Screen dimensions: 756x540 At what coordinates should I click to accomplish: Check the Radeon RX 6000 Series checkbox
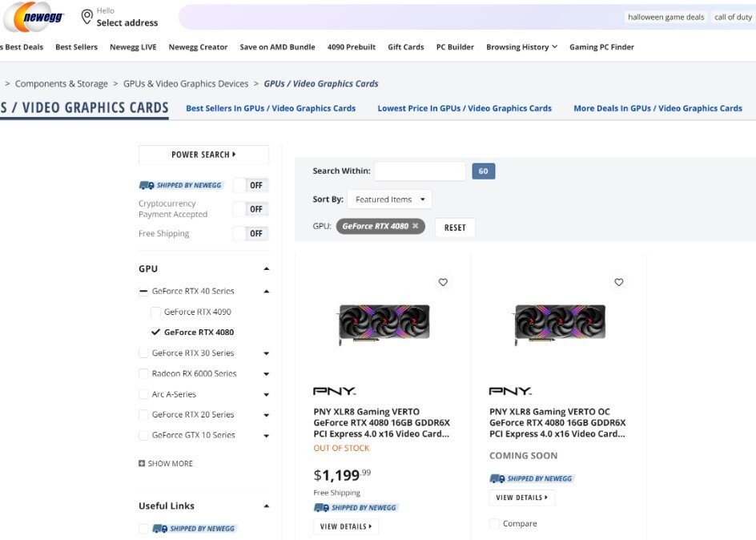tap(143, 373)
